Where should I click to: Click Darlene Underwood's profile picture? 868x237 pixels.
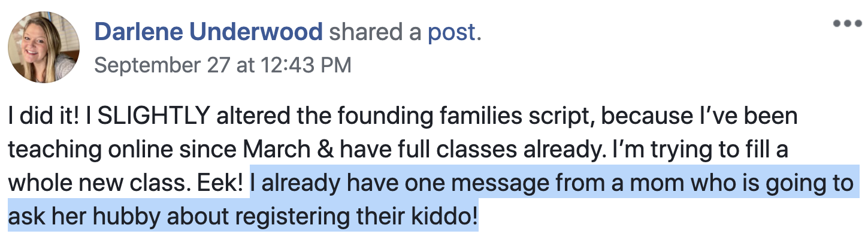coord(43,47)
